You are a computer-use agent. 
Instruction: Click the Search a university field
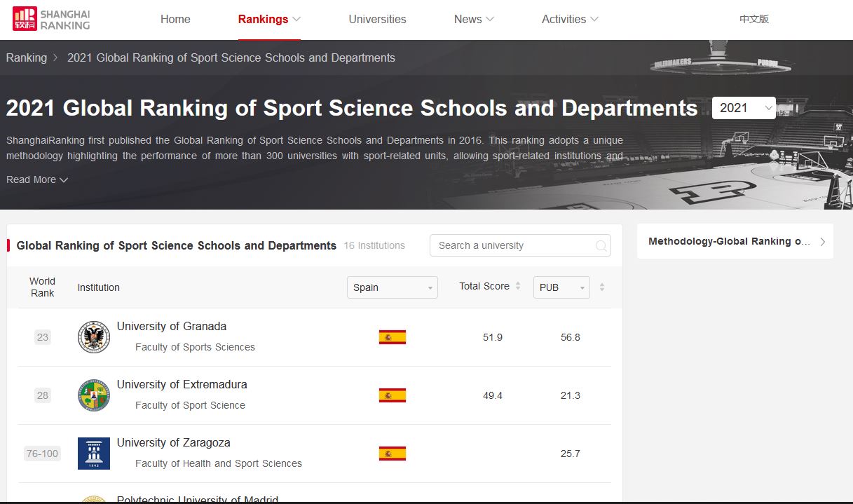click(x=520, y=245)
